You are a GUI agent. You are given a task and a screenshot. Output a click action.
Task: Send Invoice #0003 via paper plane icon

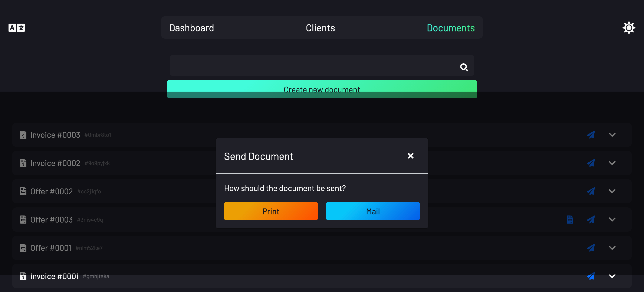[x=591, y=135]
